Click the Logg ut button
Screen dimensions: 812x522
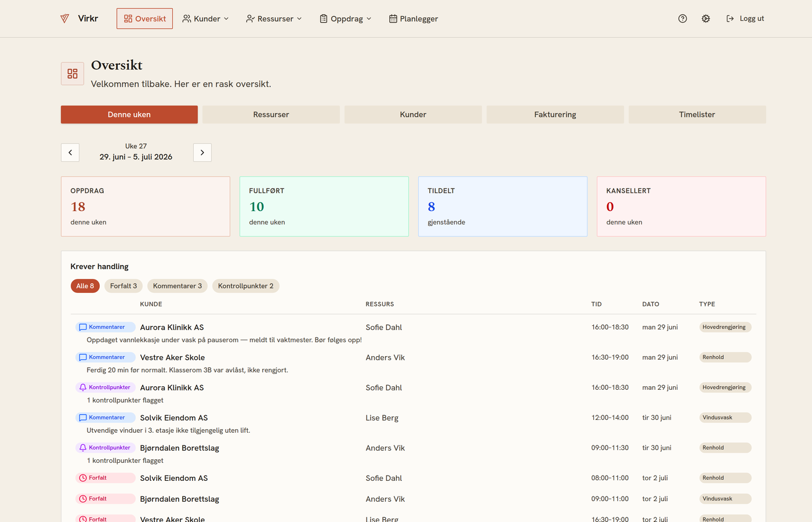[745, 19]
